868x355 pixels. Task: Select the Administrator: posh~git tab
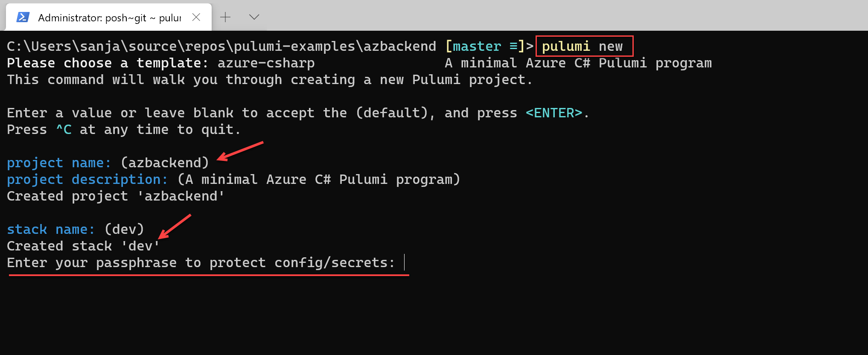pyautogui.click(x=109, y=17)
